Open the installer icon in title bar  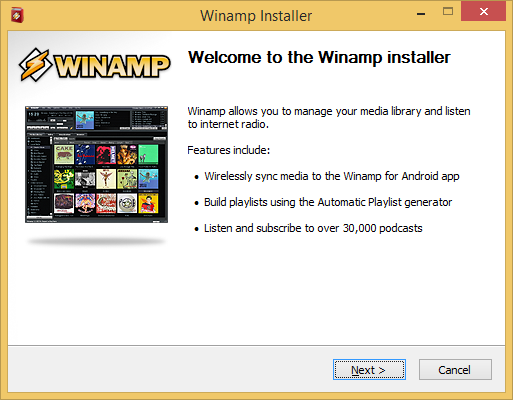point(17,15)
